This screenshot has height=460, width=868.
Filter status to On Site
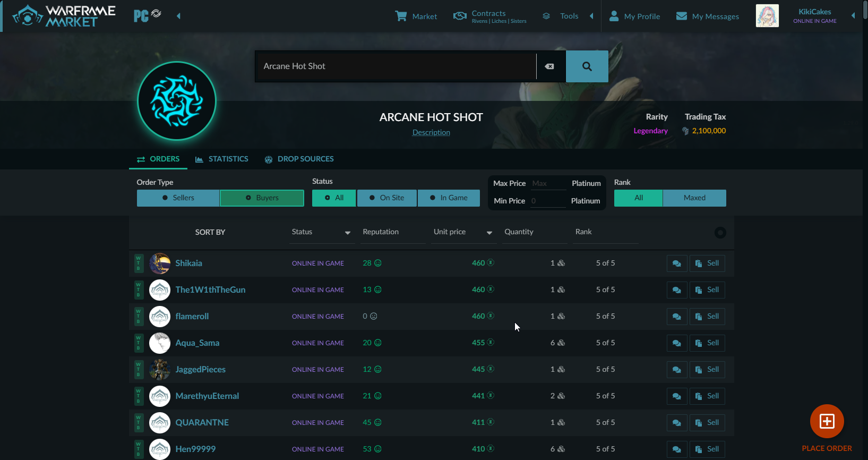387,198
